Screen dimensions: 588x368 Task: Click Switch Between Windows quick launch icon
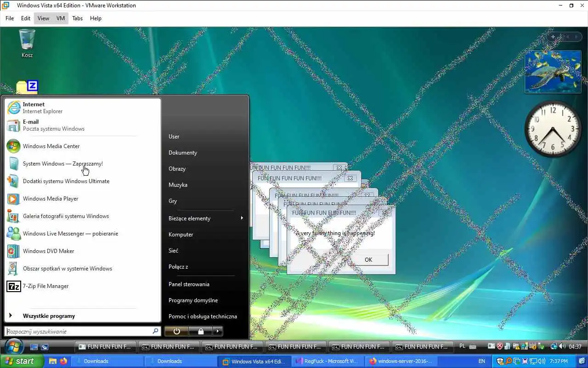click(45, 347)
